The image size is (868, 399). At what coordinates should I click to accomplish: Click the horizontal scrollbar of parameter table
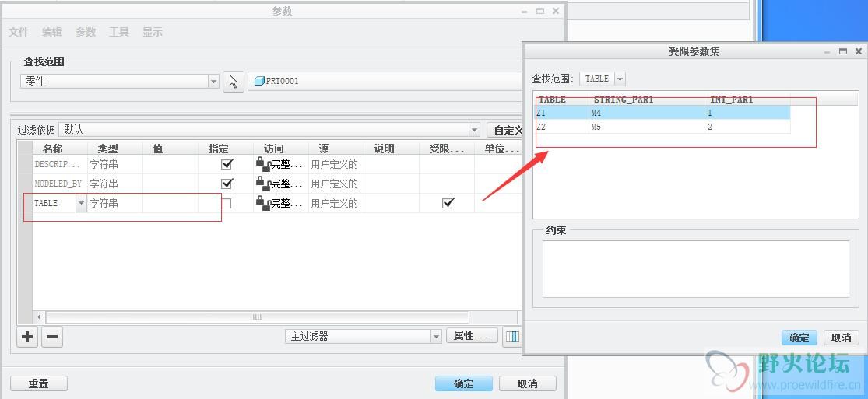coord(257,317)
